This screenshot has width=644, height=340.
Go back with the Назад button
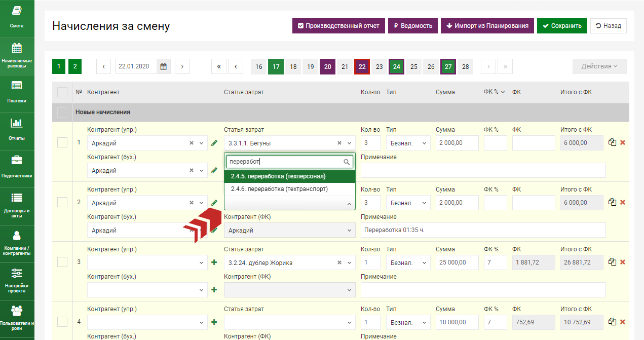point(609,26)
